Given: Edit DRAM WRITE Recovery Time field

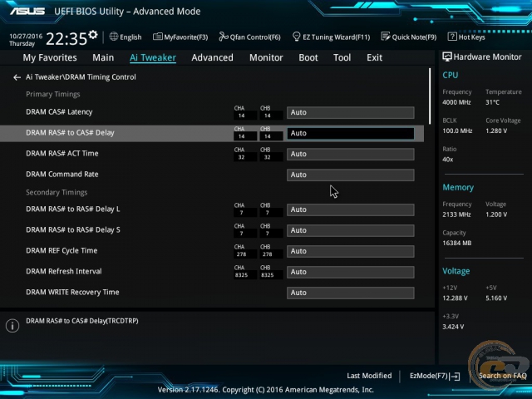Looking at the screenshot, I should (351, 293).
